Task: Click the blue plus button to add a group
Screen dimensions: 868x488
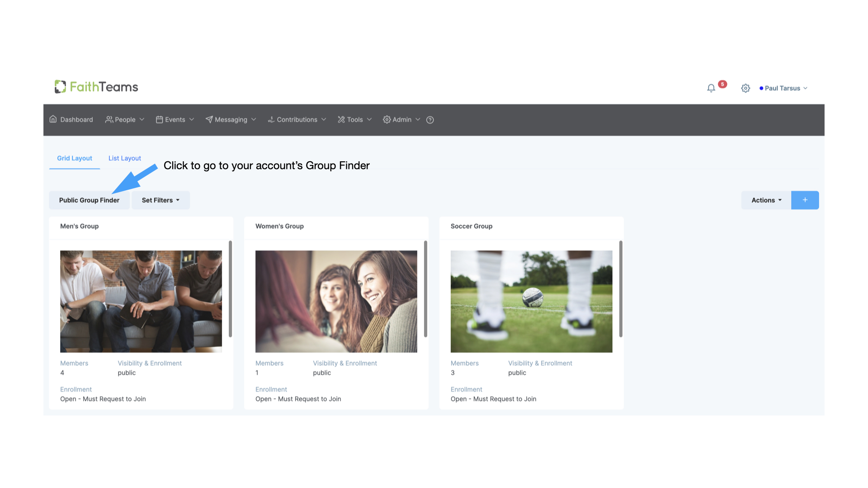Action: [805, 200]
